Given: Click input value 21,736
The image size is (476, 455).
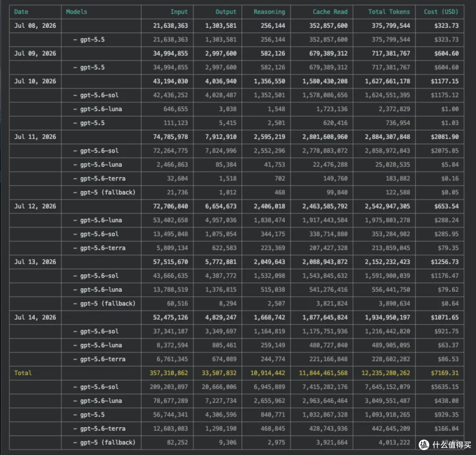Looking at the screenshot, I should [177, 193].
